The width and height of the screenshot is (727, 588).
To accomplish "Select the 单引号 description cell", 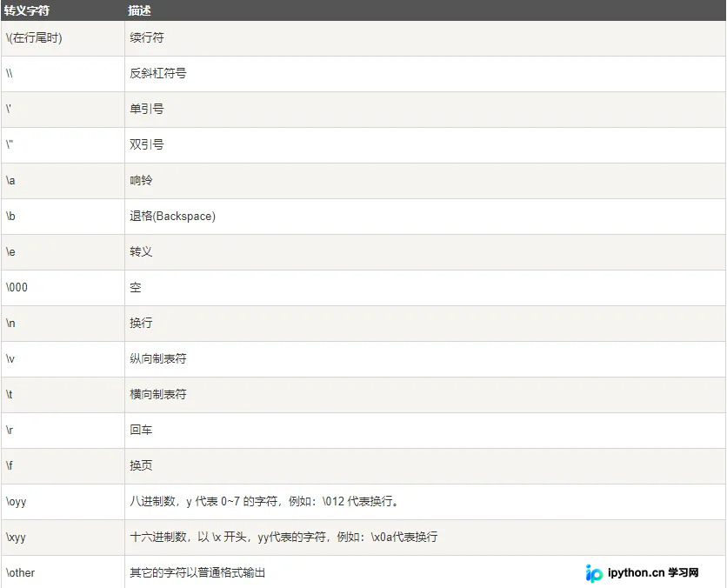I will [x=425, y=110].
